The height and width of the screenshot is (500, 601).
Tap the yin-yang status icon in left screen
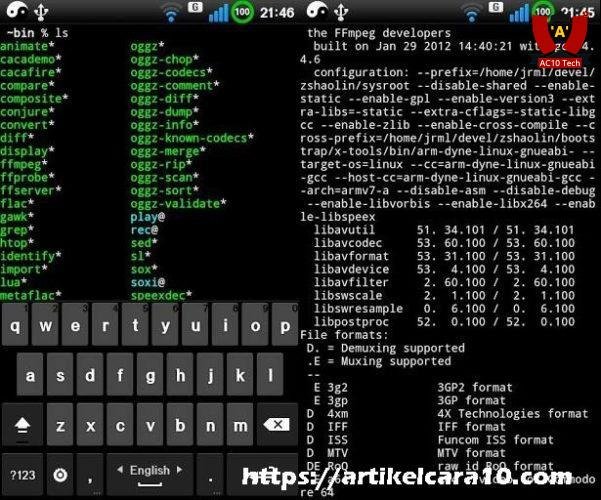coord(16,11)
